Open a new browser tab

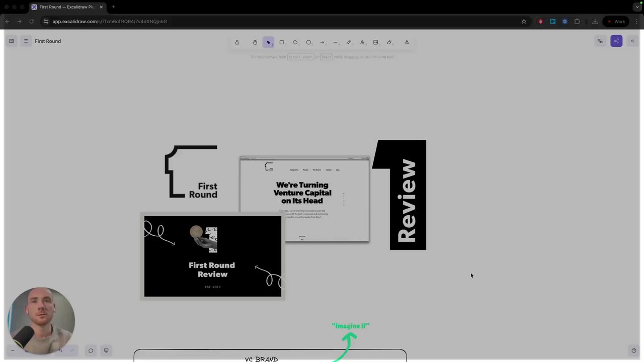click(x=113, y=7)
